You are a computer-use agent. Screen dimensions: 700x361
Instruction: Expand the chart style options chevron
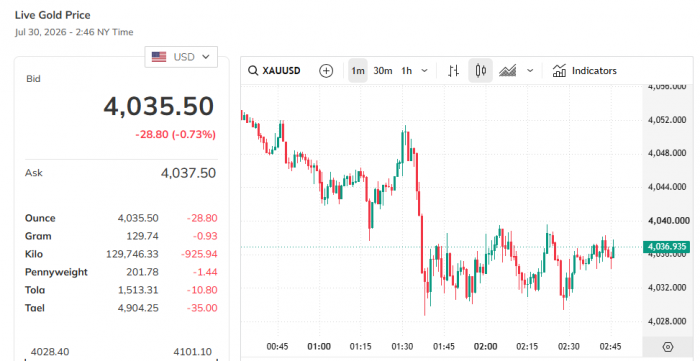530,71
